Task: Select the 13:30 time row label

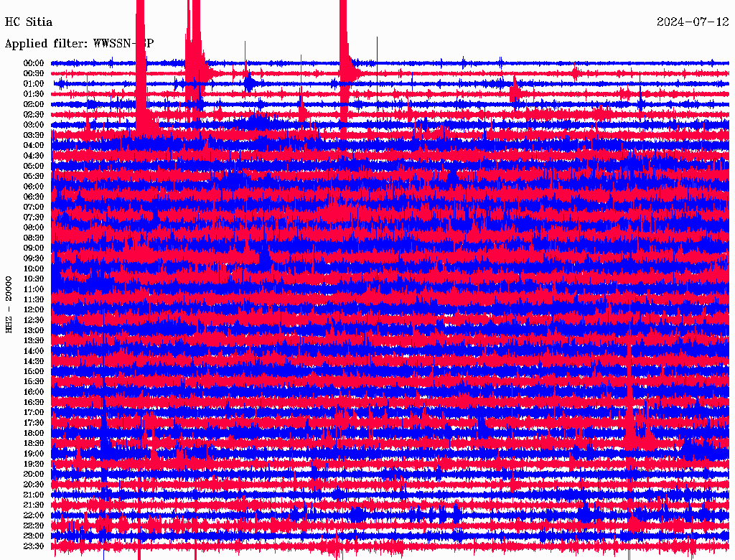Action: point(34,340)
